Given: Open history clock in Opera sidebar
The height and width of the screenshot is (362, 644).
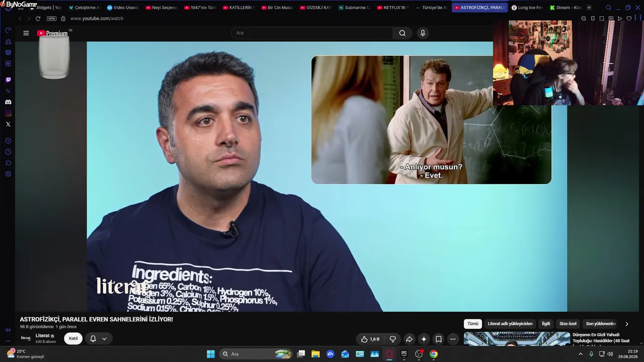Looking at the screenshot, I should tap(8, 152).
